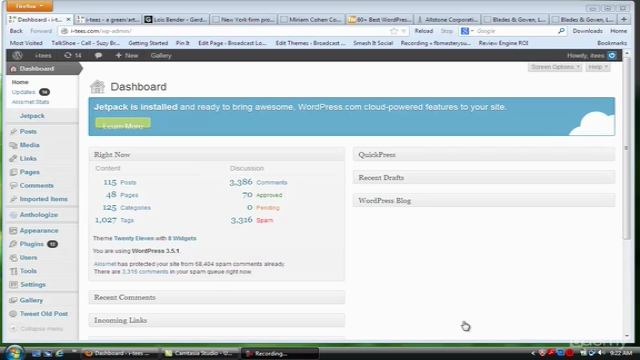The width and height of the screenshot is (640, 360).
Task: Launch Internet Explorer from quick launch
Action: [x=60, y=353]
